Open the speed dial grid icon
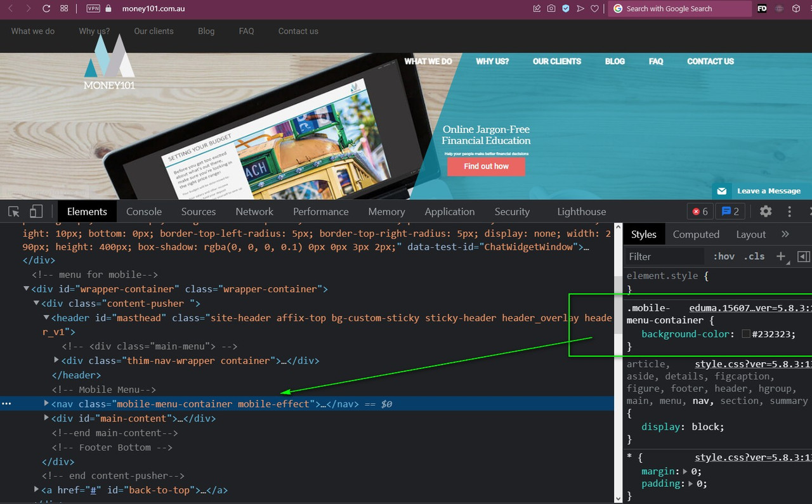 pyautogui.click(x=64, y=9)
